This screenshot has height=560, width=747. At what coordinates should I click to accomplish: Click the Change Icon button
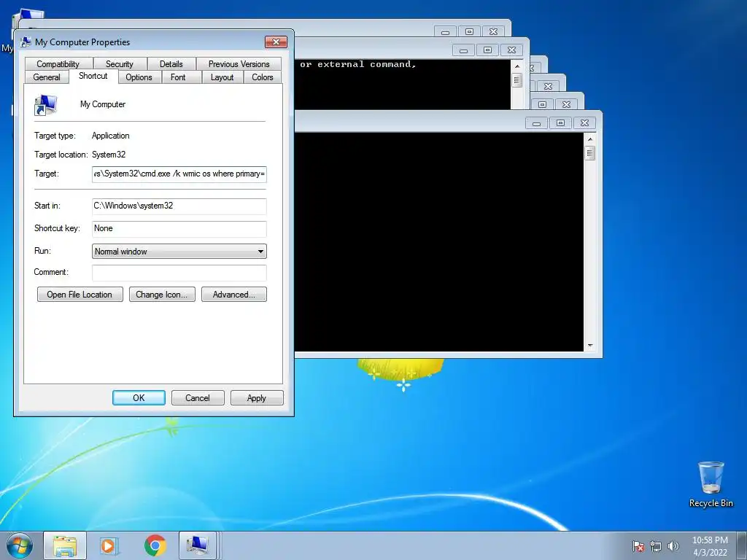162,295
